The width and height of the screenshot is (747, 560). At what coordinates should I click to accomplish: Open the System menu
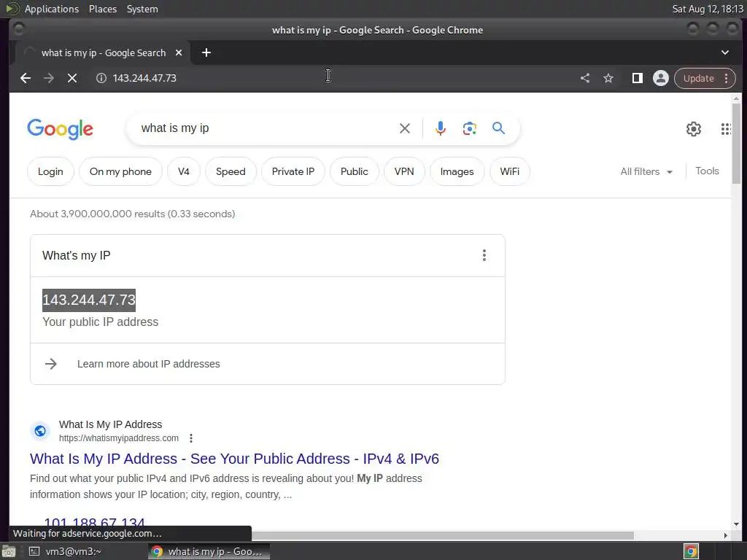[142, 9]
